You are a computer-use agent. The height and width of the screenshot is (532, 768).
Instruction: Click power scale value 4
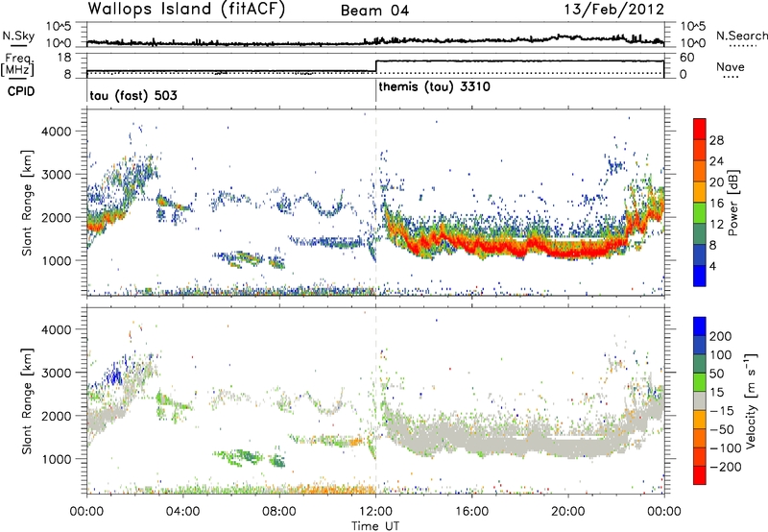[x=713, y=266]
